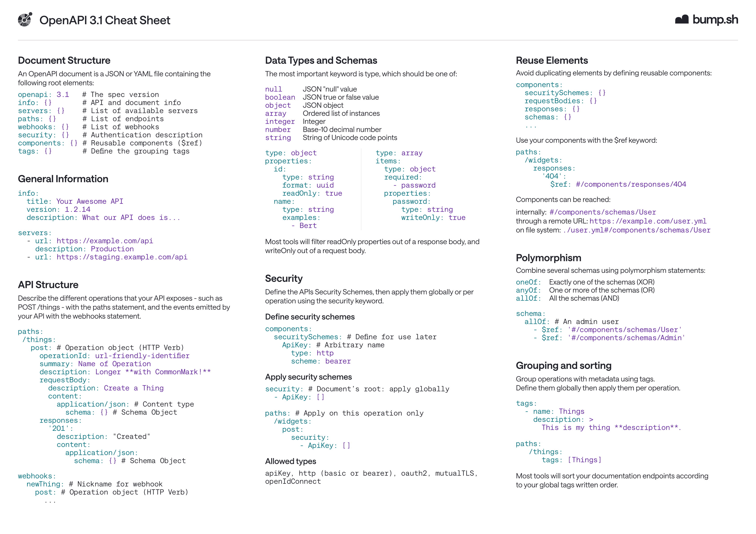Click the 'Reuse Elements' section title
Viewport: 756px width, 534px height.
coord(552,60)
